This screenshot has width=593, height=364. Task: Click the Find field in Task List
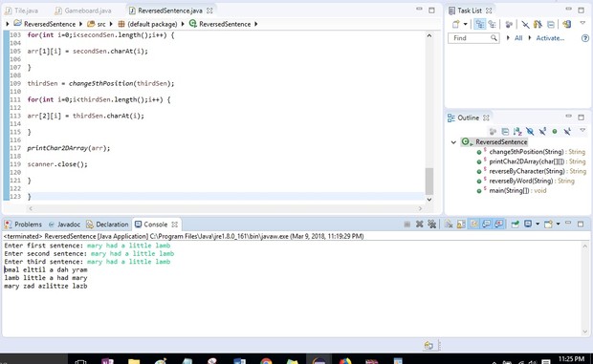click(473, 38)
